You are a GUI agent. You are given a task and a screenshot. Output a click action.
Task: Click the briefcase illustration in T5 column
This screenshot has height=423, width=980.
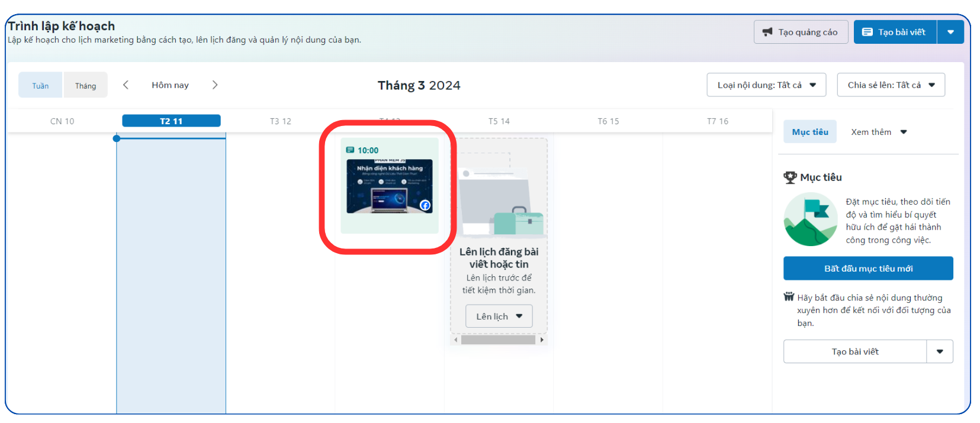pyautogui.click(x=518, y=221)
